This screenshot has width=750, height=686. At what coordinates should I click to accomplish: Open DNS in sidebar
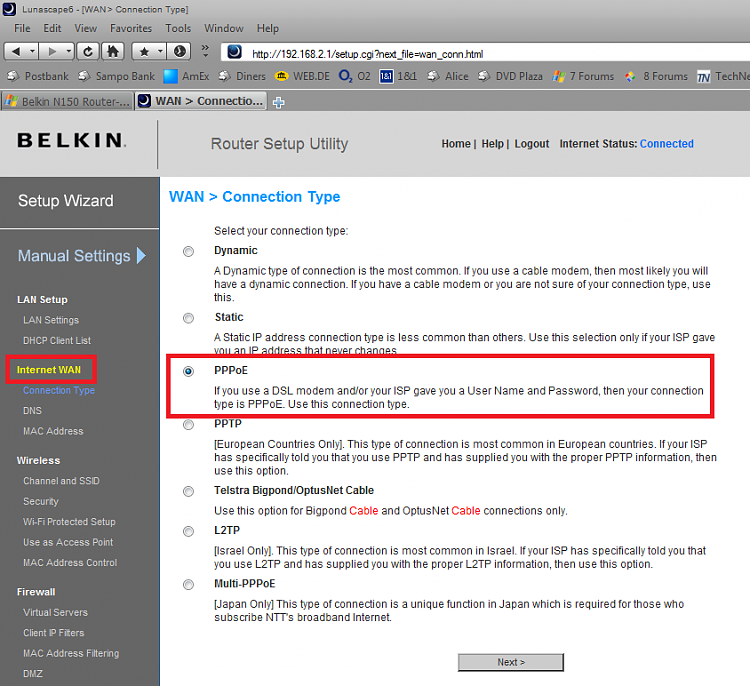click(32, 411)
